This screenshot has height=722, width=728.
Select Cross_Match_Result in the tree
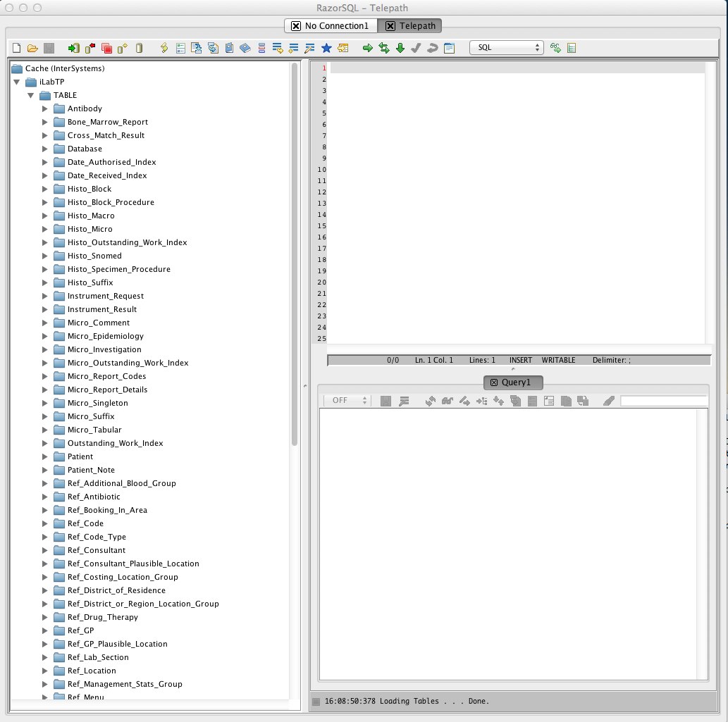tap(106, 135)
